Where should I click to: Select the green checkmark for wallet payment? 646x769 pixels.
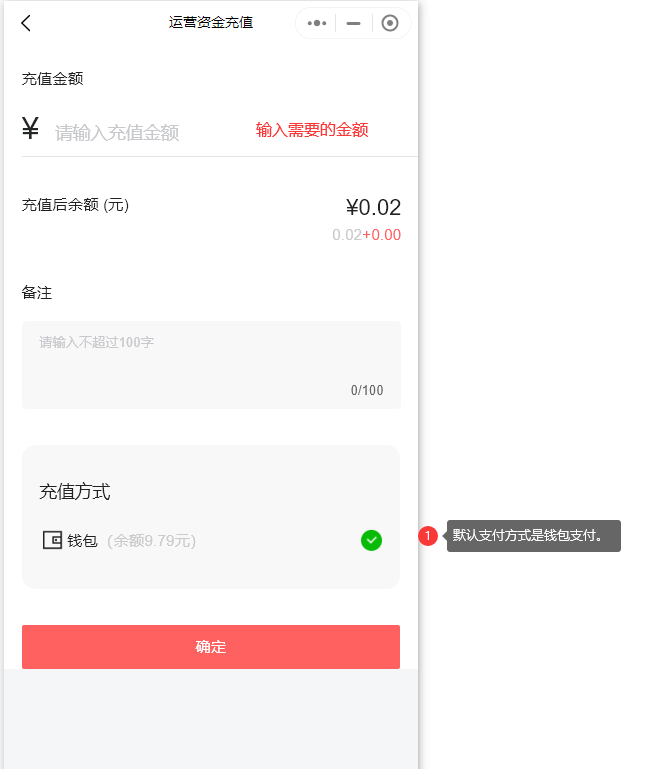click(x=371, y=540)
